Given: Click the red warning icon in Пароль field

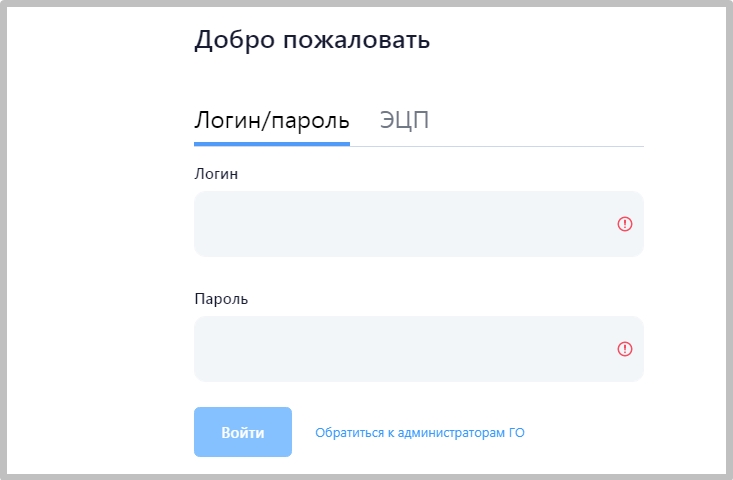Looking at the screenshot, I should pos(625,349).
